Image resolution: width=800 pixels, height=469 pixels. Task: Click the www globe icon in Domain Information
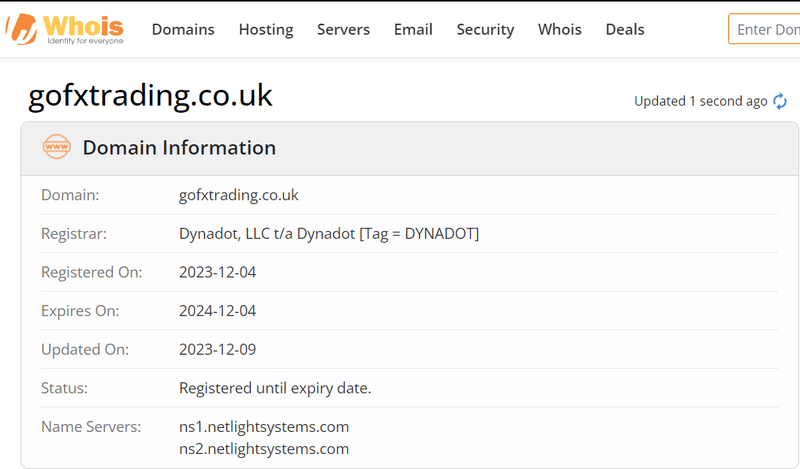click(x=57, y=146)
